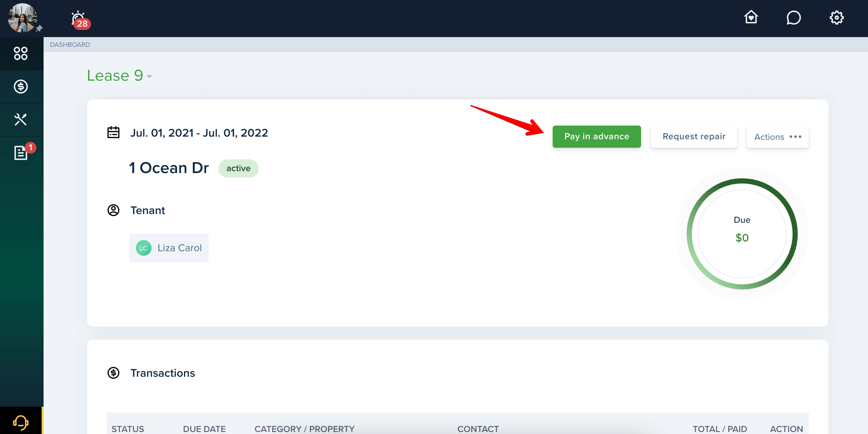Click TOTAL / PAID column header
The image size is (868, 434).
(x=720, y=429)
